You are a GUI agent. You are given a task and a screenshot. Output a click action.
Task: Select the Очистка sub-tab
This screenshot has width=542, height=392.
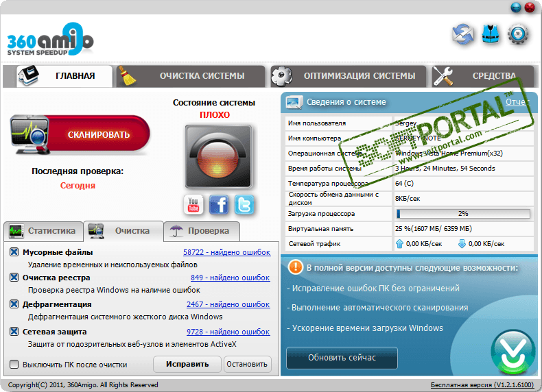(123, 231)
